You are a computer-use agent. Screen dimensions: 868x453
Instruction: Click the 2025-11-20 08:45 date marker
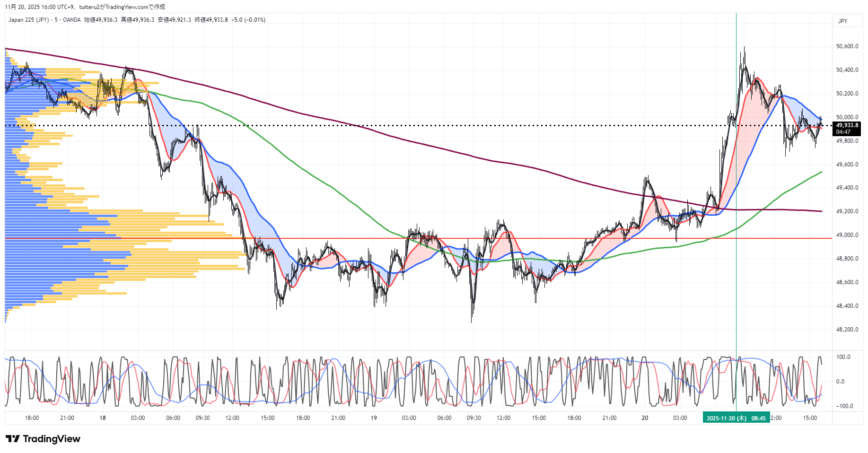(736, 418)
